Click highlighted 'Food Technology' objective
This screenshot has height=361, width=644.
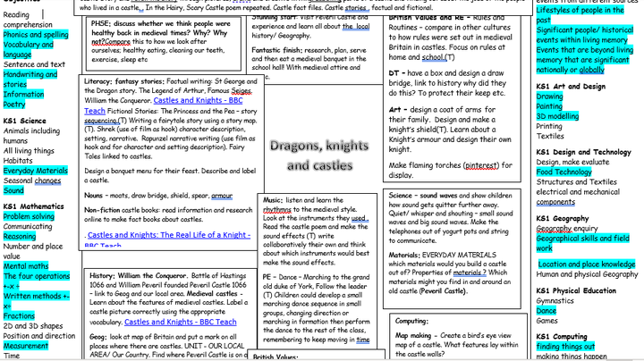(x=563, y=172)
